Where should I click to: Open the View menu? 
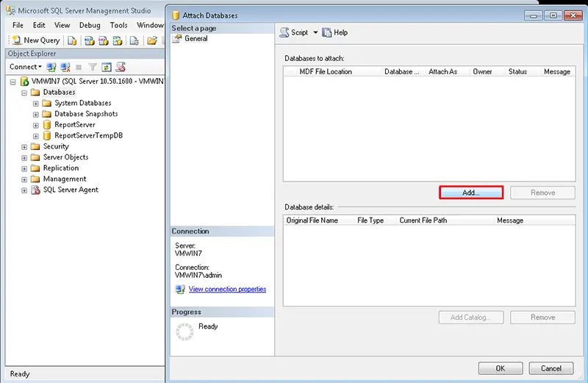(x=62, y=25)
